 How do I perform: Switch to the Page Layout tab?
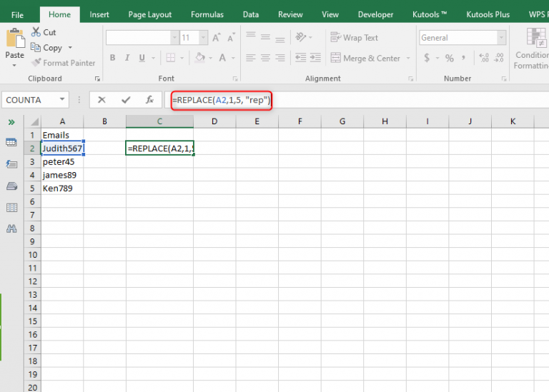point(150,15)
